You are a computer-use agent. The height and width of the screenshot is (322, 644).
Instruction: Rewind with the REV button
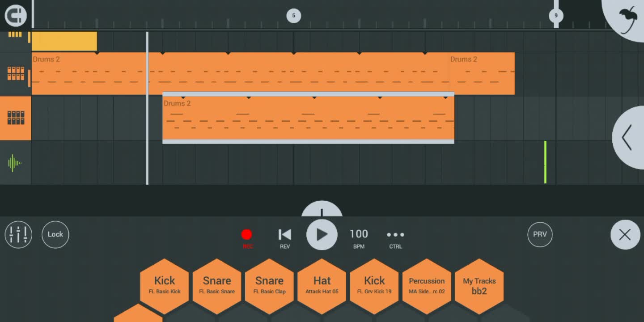click(x=285, y=238)
